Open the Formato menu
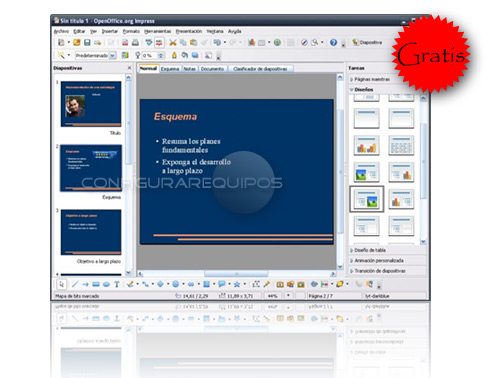This screenshot has width=500, height=378. (131, 31)
